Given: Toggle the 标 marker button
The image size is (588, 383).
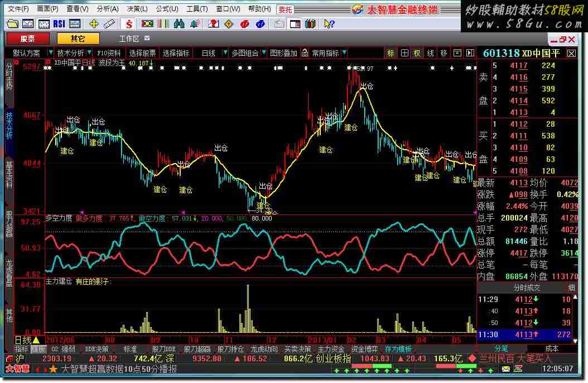Looking at the screenshot, I should coord(391,53).
